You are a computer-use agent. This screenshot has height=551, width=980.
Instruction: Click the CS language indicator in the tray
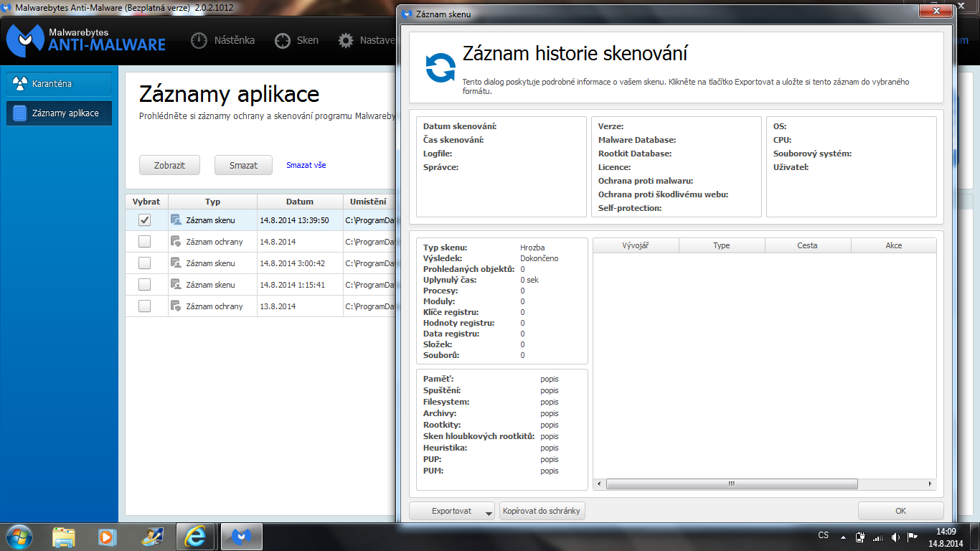click(824, 535)
